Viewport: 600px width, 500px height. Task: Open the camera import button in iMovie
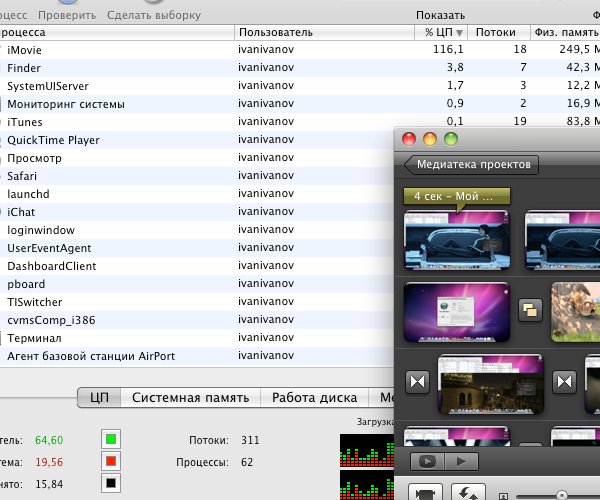pyautogui.click(x=426, y=493)
